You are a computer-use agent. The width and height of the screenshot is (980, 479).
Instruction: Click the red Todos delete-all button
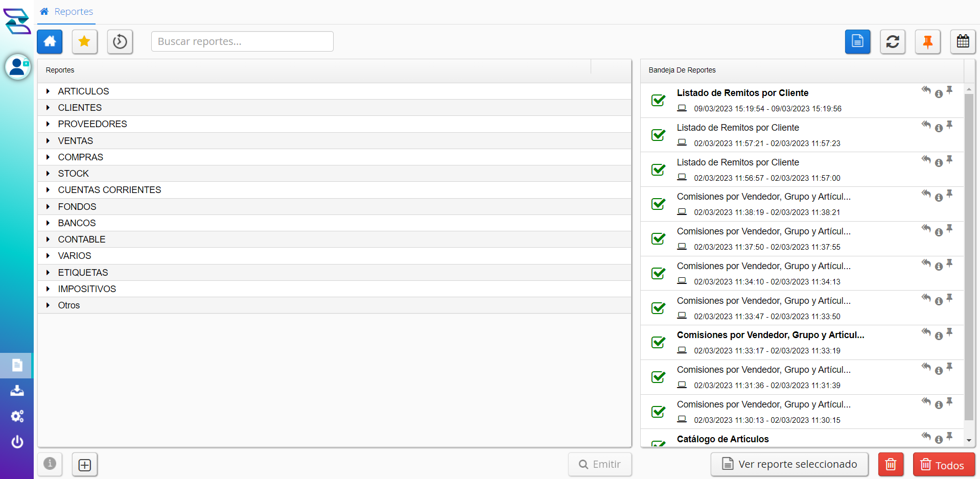(x=943, y=465)
